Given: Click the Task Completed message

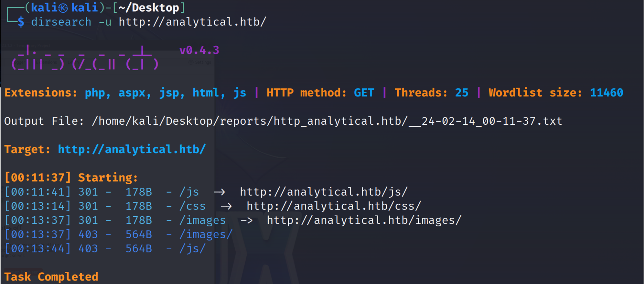Looking at the screenshot, I should (51, 277).
